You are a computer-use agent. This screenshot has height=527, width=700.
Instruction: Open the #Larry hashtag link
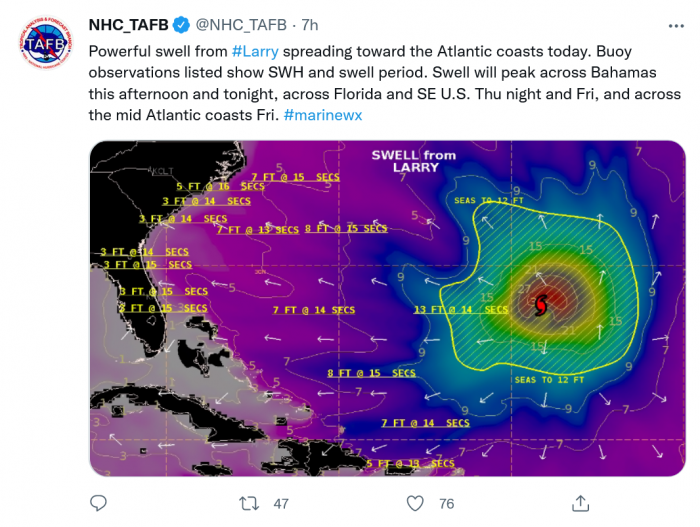click(255, 51)
